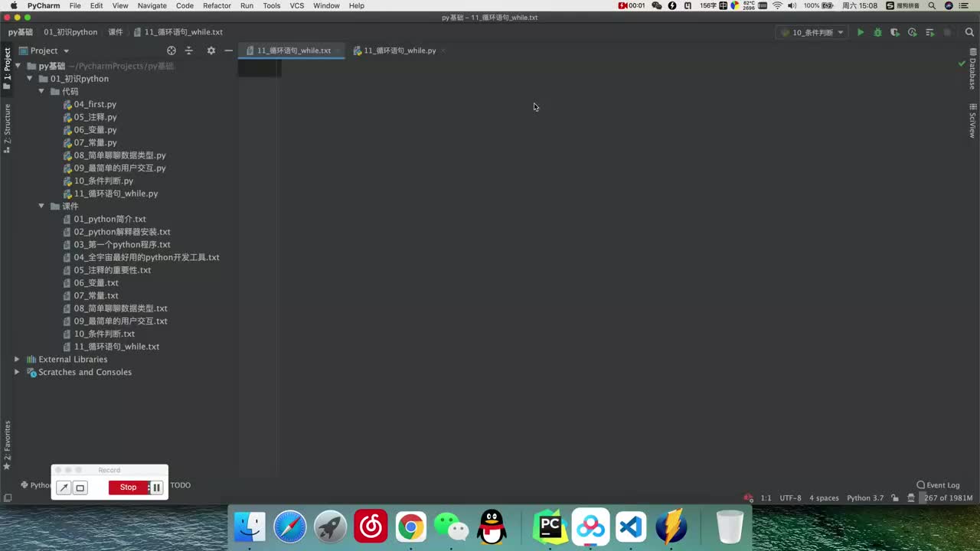
Task: Open Finder from the Dock
Action: pyautogui.click(x=250, y=527)
